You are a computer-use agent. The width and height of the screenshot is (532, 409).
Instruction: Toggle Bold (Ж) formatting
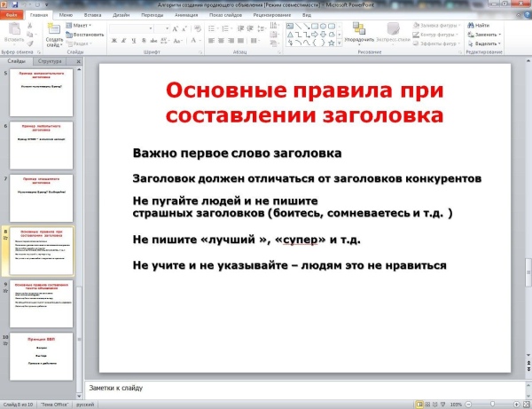click(x=114, y=41)
